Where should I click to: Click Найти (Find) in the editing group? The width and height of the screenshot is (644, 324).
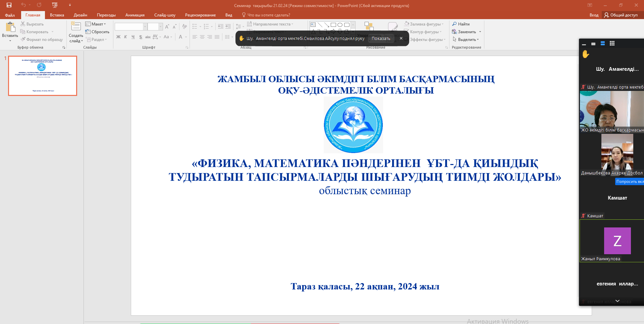461,24
